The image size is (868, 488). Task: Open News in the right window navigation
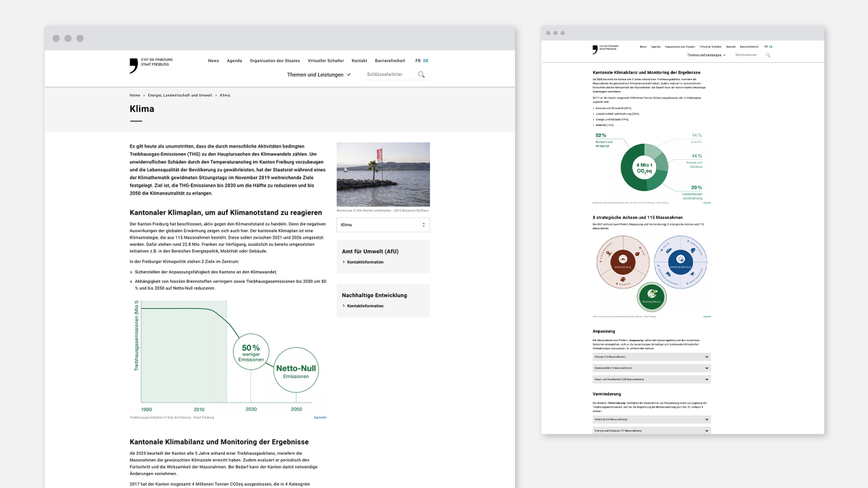(643, 46)
